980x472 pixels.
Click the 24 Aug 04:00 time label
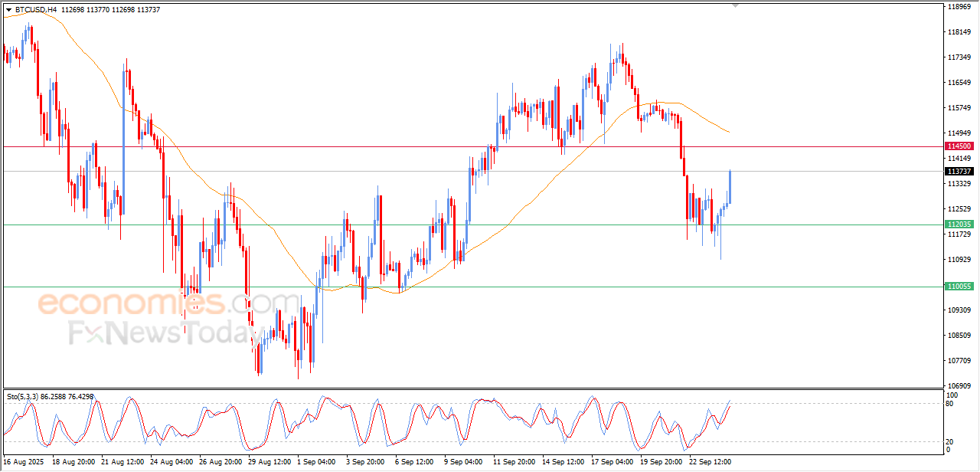[171, 463]
